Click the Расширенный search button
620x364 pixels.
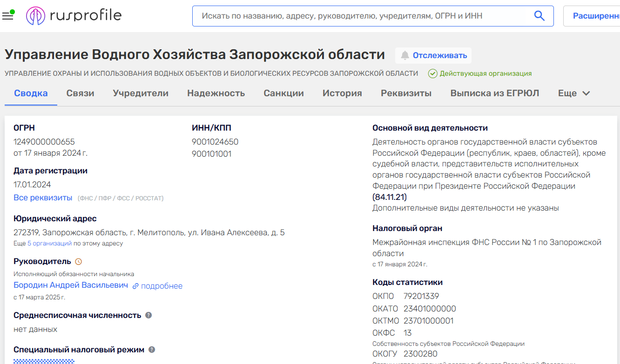(596, 16)
